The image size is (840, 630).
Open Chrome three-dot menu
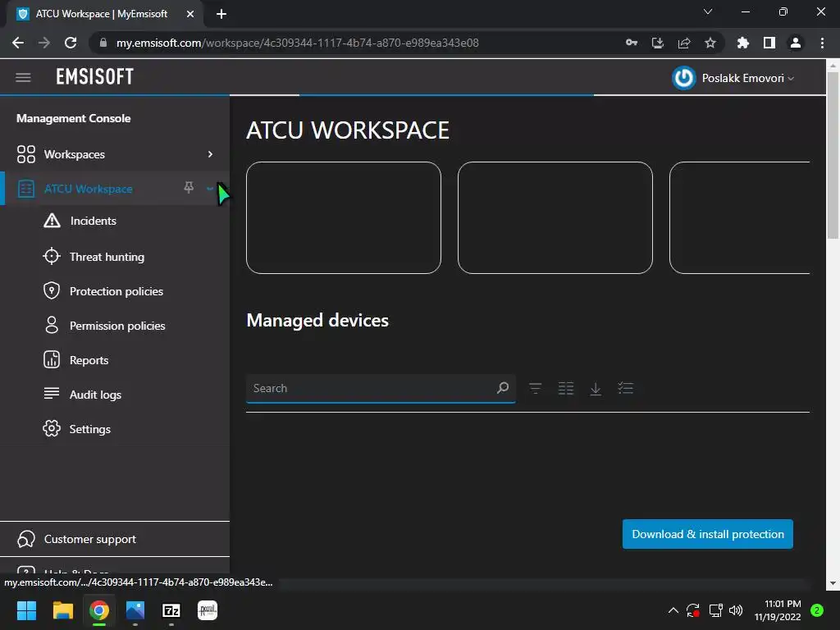pos(822,43)
